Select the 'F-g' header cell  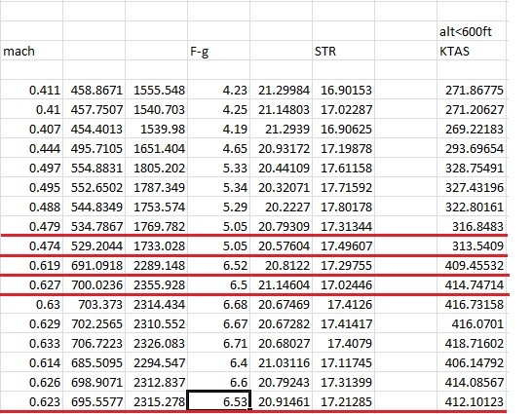[x=219, y=51]
